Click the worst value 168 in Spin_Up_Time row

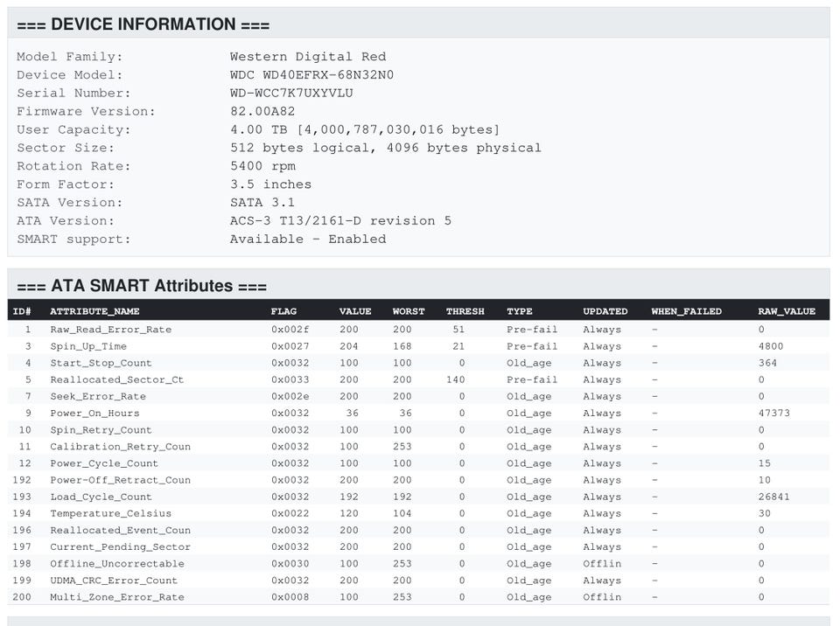[402, 346]
